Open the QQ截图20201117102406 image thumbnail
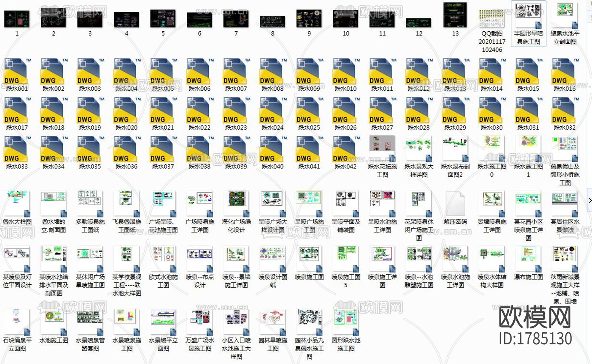Viewport: 592px width, 364px height. (x=492, y=19)
